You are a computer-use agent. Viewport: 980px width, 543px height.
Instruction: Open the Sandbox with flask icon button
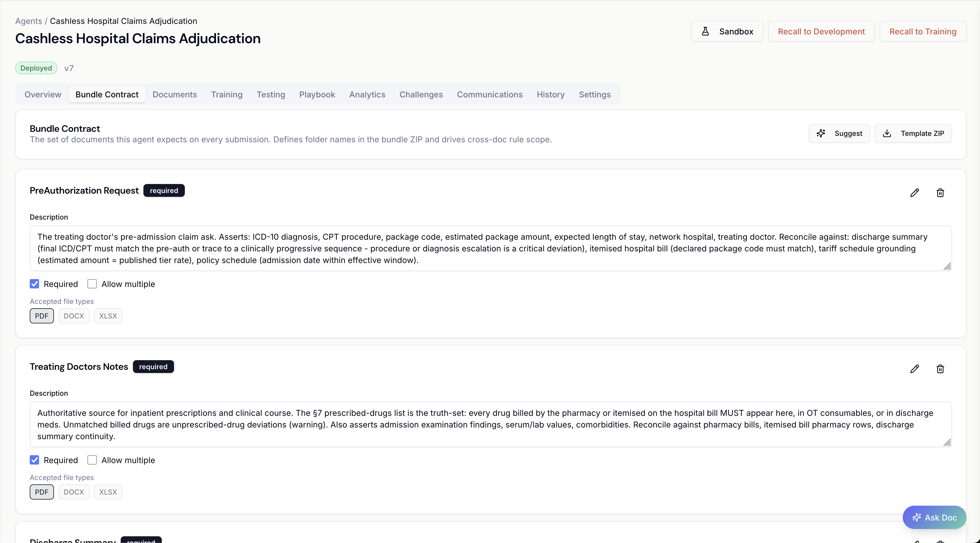727,31
